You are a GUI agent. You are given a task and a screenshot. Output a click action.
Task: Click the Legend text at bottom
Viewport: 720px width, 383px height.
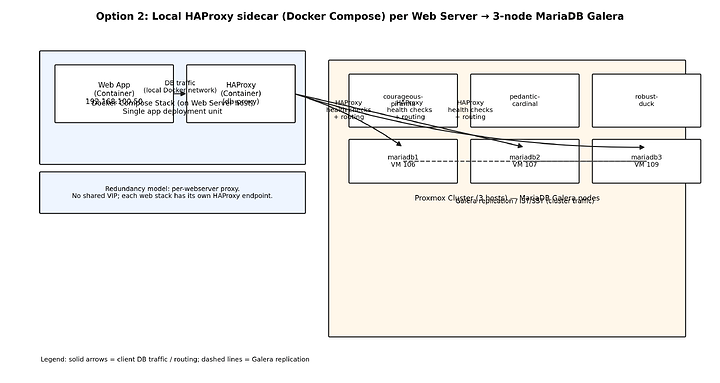tap(175, 360)
